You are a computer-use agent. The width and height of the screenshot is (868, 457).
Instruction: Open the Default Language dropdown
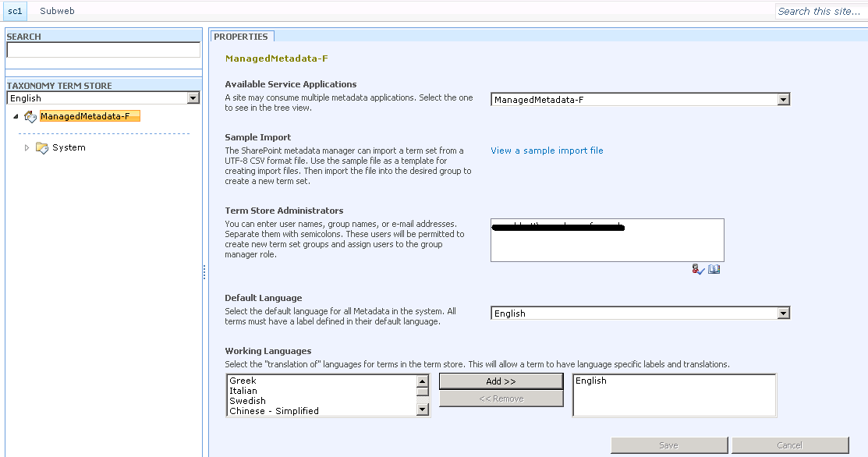[x=783, y=313]
